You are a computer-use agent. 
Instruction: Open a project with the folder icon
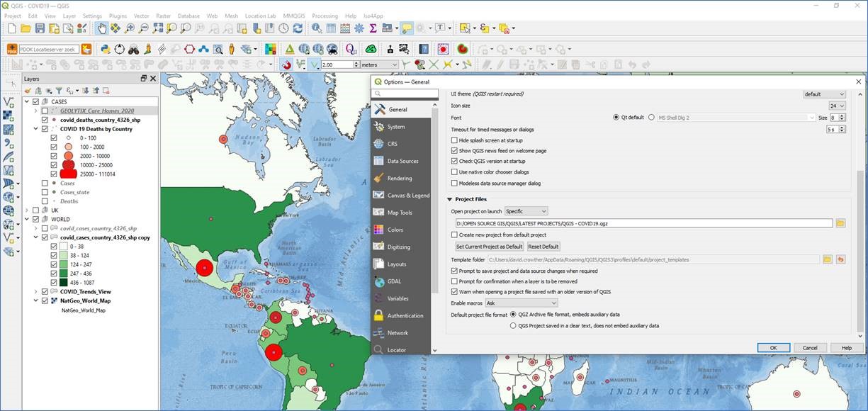pyautogui.click(x=26, y=28)
